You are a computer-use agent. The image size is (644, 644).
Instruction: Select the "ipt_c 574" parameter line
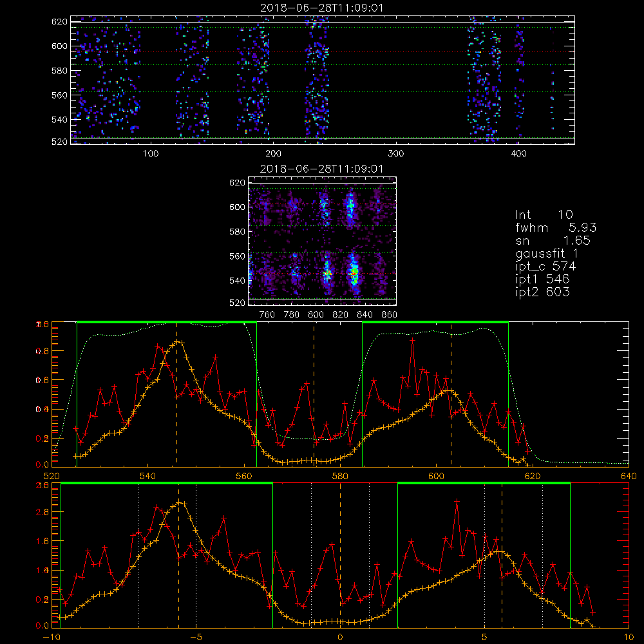[545, 267]
